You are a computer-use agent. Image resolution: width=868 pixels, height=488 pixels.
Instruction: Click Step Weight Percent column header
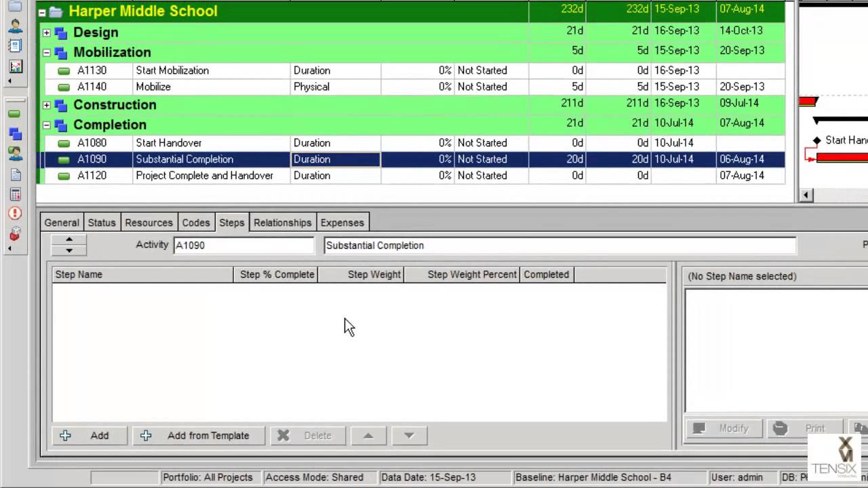[462, 274]
